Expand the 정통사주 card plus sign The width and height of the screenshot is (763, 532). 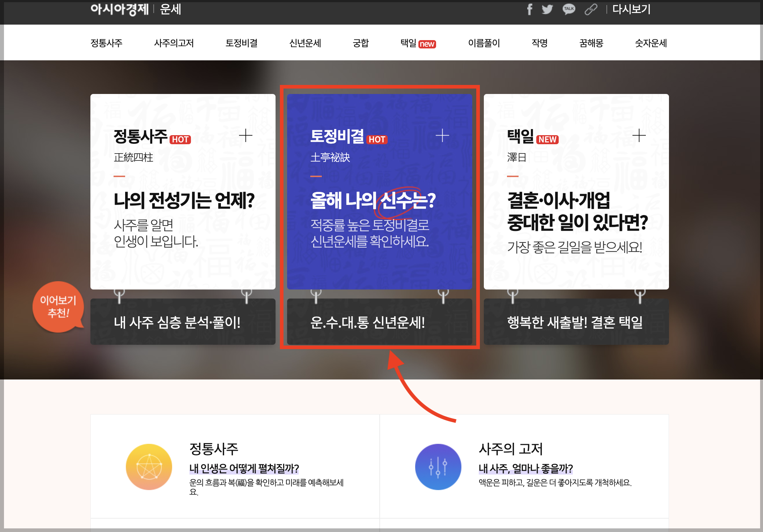coord(246,136)
